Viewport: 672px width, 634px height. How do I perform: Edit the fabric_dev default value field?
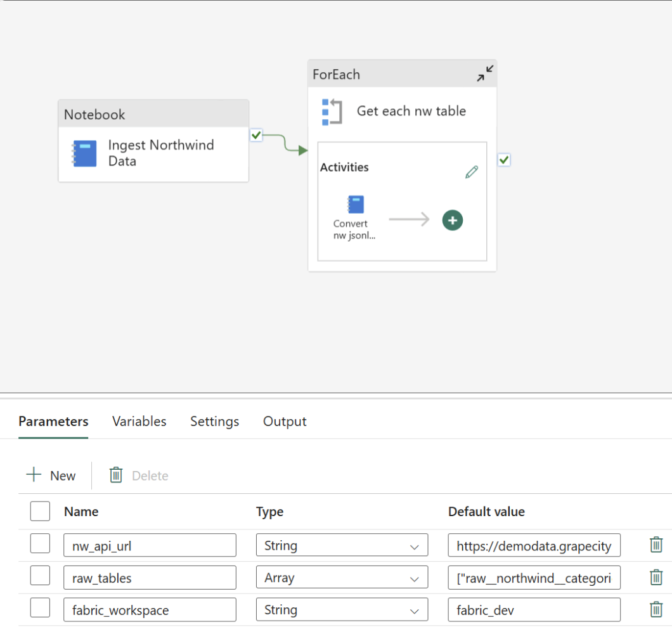[534, 609]
